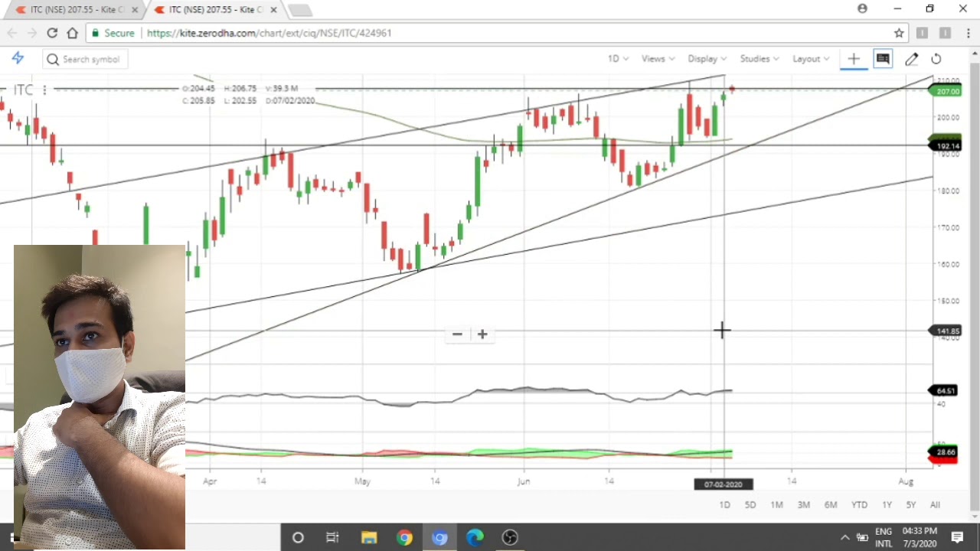Open Windows Task View icon
The width and height of the screenshot is (980, 551).
332,538
